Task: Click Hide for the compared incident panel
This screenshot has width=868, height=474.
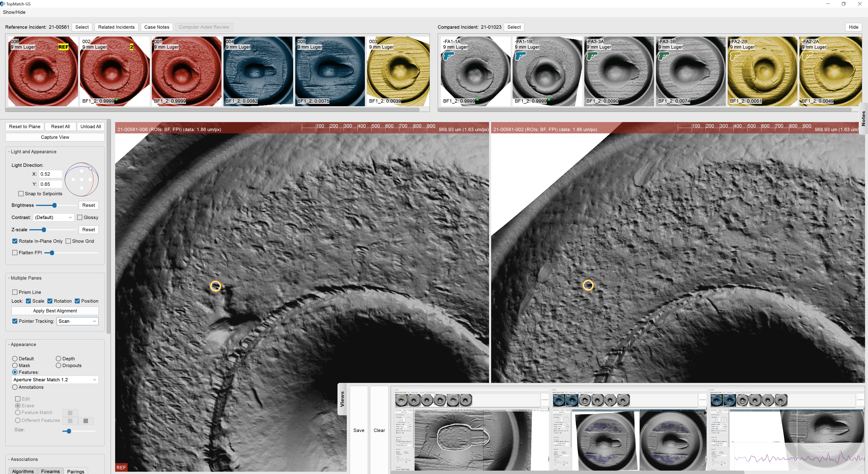Action: point(854,27)
